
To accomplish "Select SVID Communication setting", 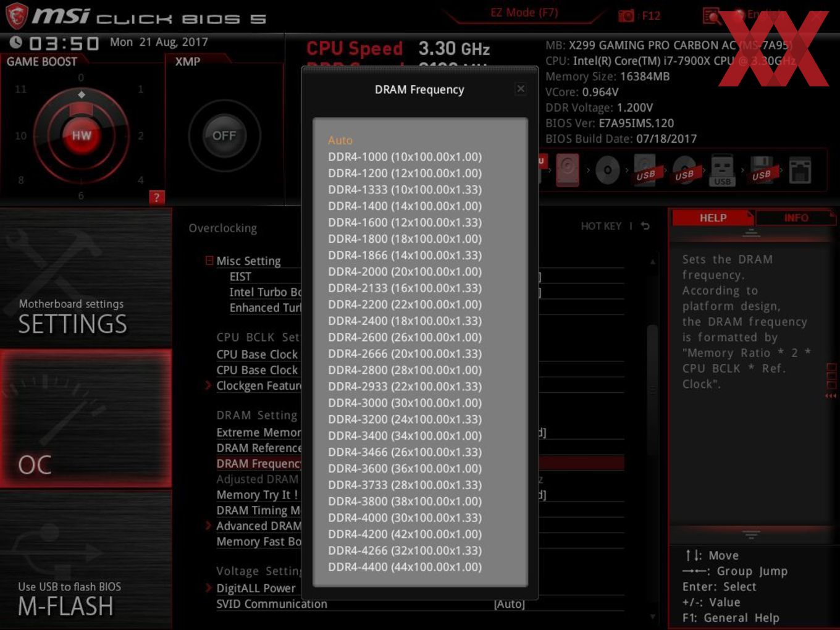I will point(272,604).
